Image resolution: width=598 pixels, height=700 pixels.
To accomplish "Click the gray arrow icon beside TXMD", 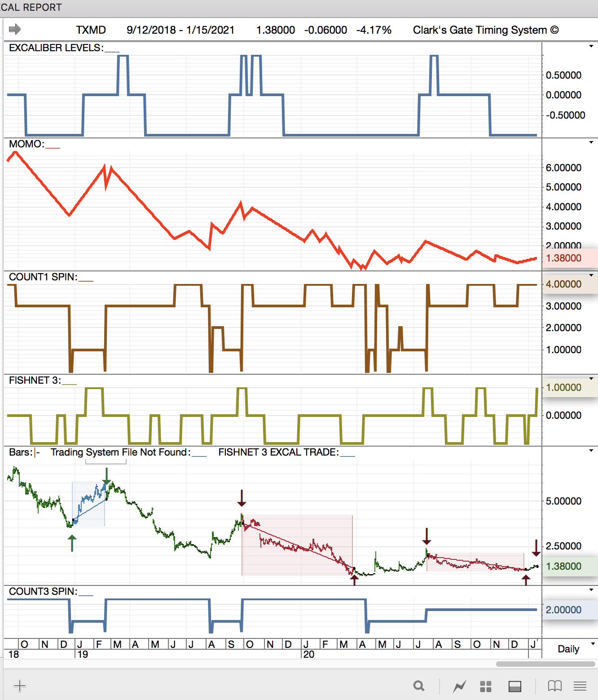I will tap(15, 29).
